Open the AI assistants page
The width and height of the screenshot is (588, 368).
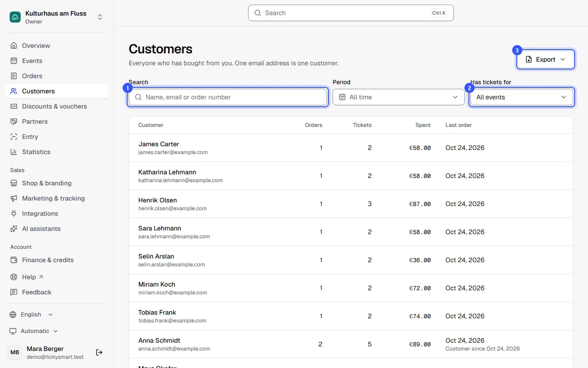(57, 229)
